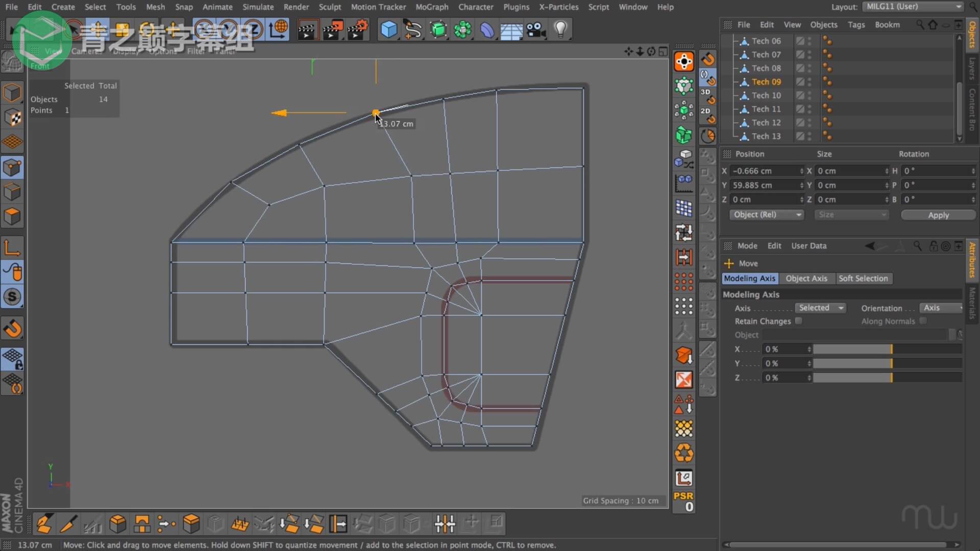Click the Light object icon

coord(560,30)
